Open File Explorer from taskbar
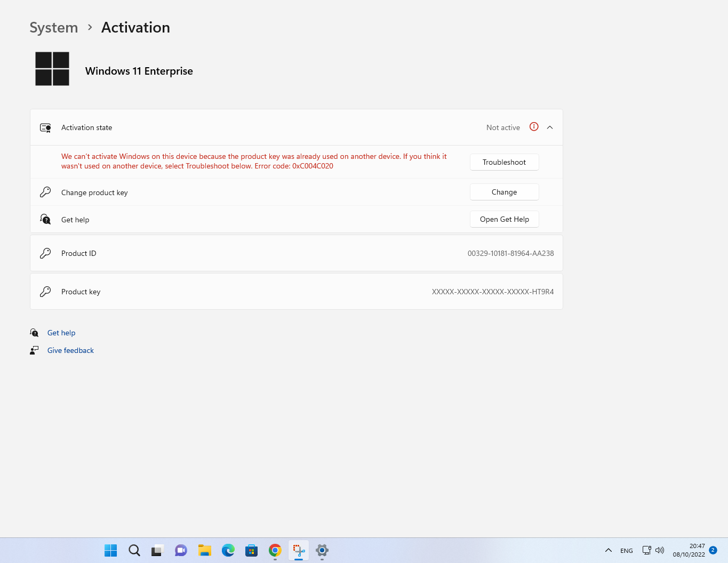This screenshot has height=563, width=728. tap(205, 551)
